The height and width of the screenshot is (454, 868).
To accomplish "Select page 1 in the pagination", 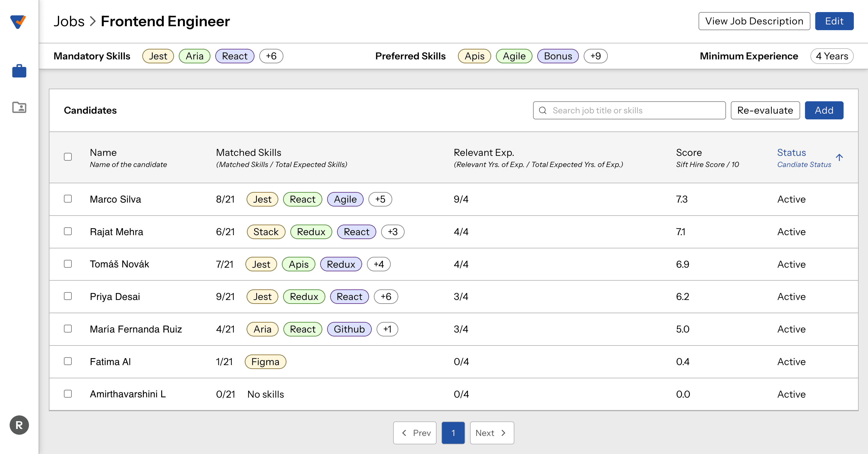I will 453,433.
